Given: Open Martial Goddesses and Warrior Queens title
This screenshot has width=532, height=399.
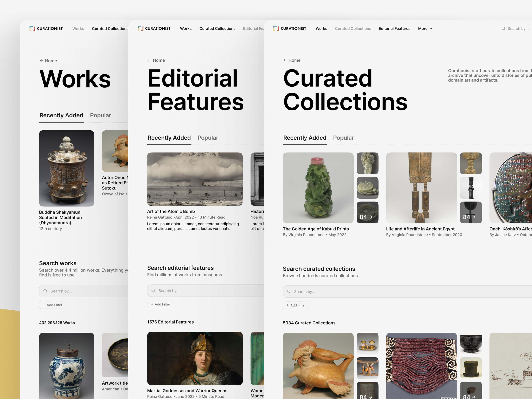Looking at the screenshot, I should 187,391.
